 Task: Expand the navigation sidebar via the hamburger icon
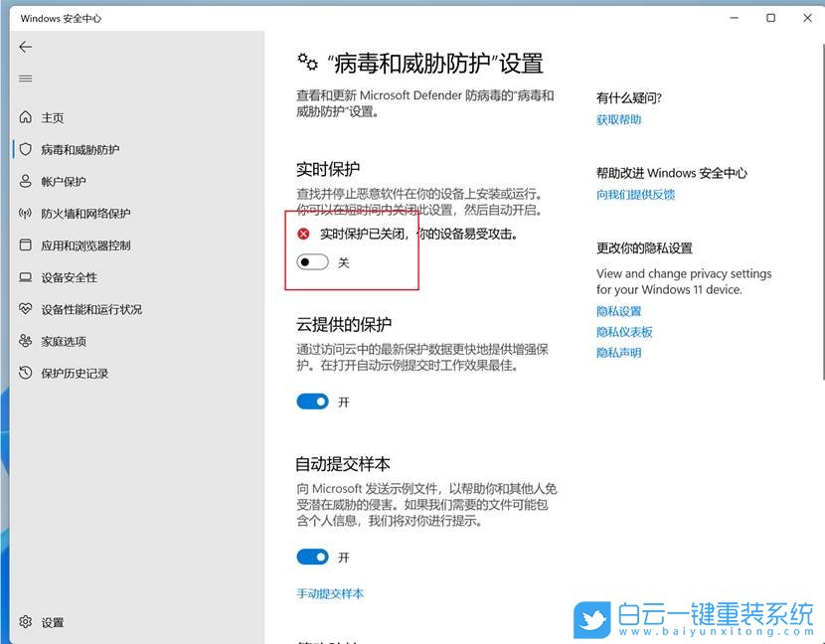click(x=25, y=79)
